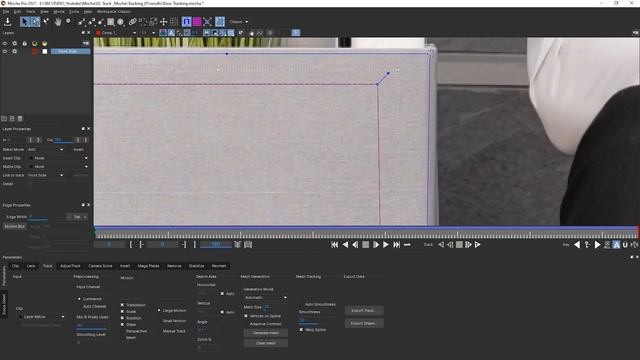
Task: Open the workspace Classic dropdown in toolbar
Action: pyautogui.click(x=238, y=22)
